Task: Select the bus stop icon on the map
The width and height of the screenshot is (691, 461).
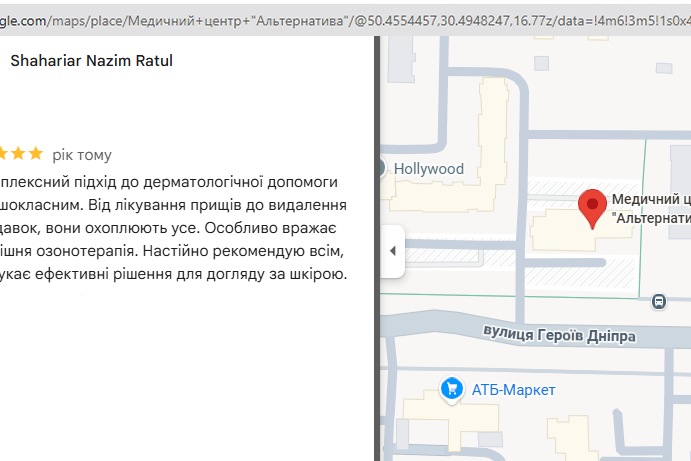Action: coord(659,301)
